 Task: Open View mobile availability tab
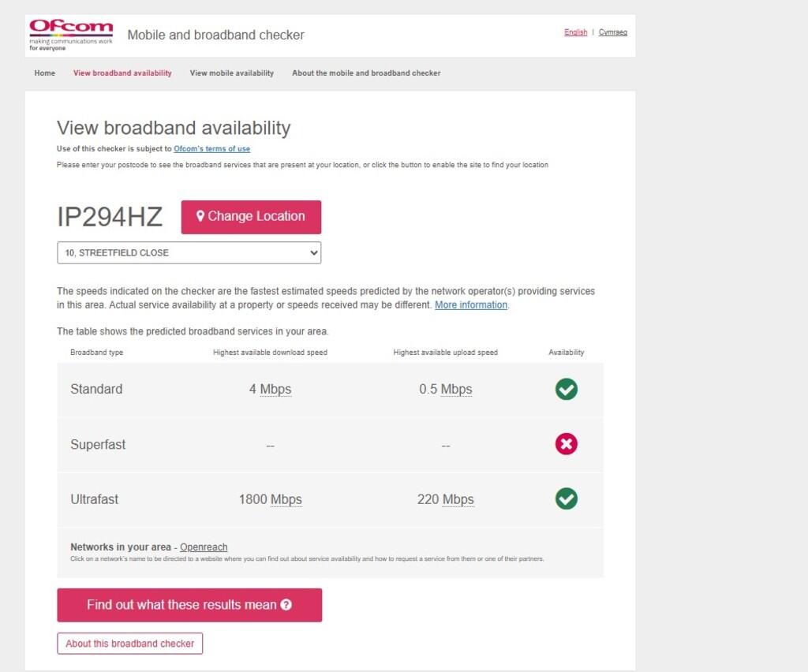(232, 73)
